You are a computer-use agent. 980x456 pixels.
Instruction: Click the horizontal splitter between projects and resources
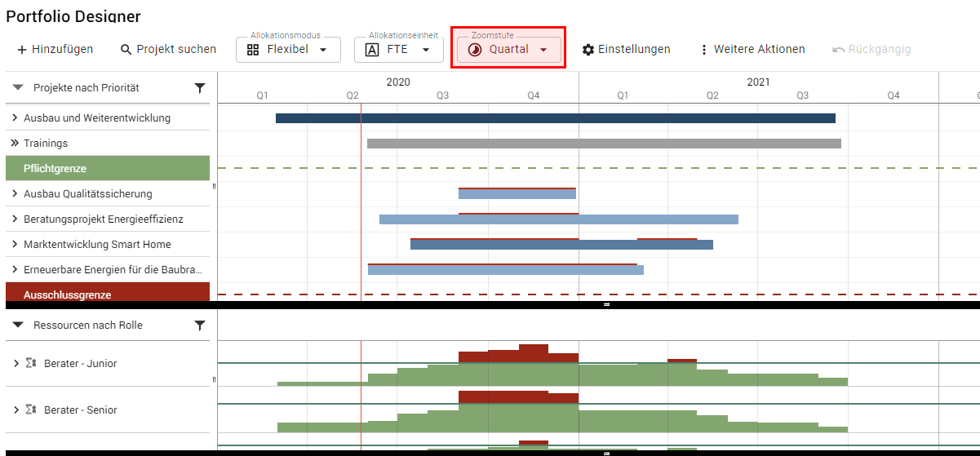[x=606, y=304]
